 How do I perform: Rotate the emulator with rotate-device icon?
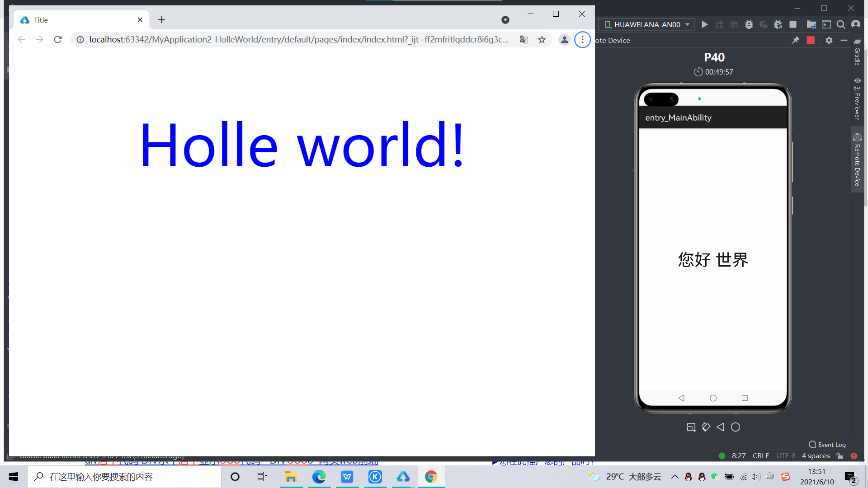tap(706, 427)
